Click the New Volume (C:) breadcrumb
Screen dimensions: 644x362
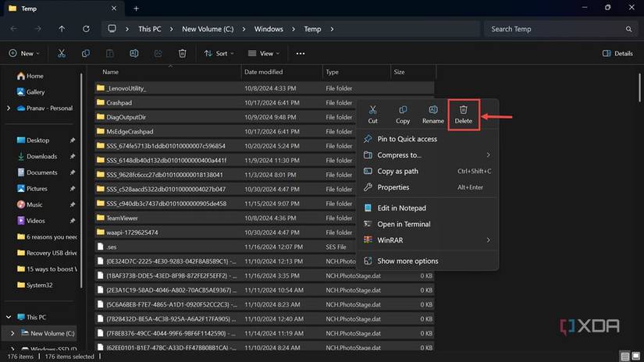tap(208, 29)
